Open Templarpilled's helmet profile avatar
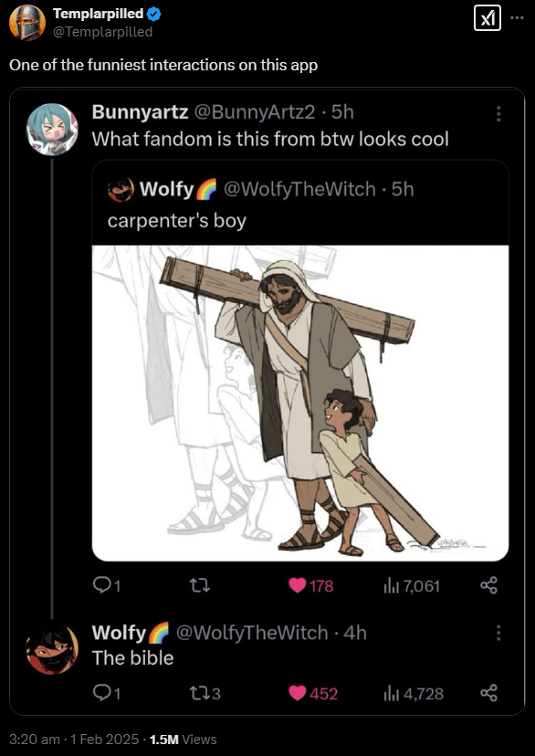Image resolution: width=535 pixels, height=756 pixels. (x=27, y=23)
